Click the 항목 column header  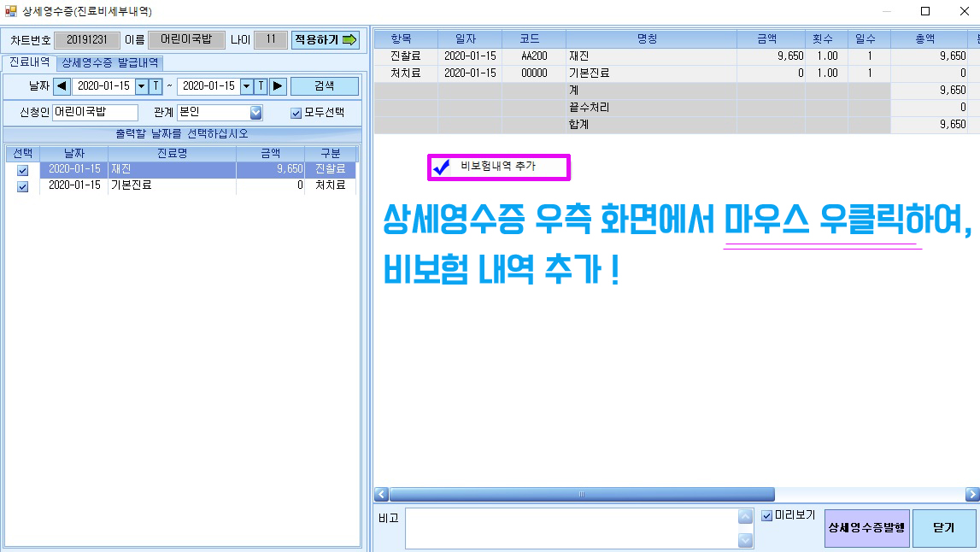406,38
